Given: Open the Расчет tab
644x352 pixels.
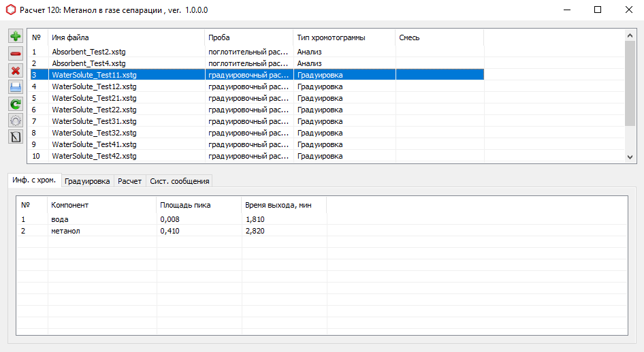Looking at the screenshot, I should coord(129,181).
